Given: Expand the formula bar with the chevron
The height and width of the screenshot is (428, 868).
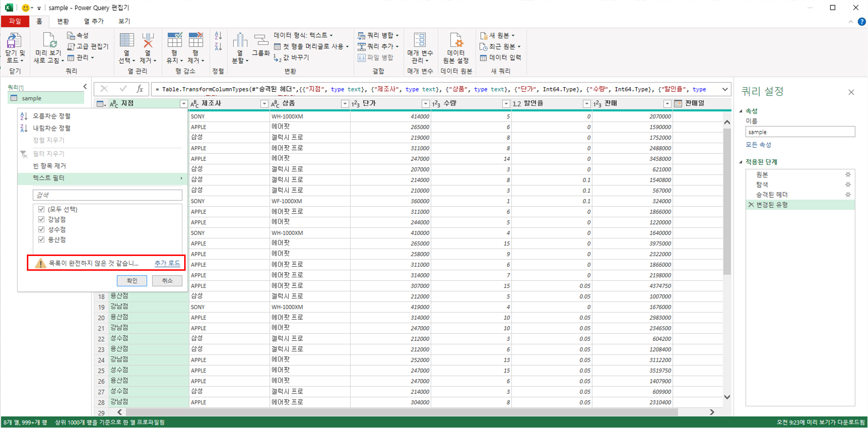Looking at the screenshot, I should point(725,89).
